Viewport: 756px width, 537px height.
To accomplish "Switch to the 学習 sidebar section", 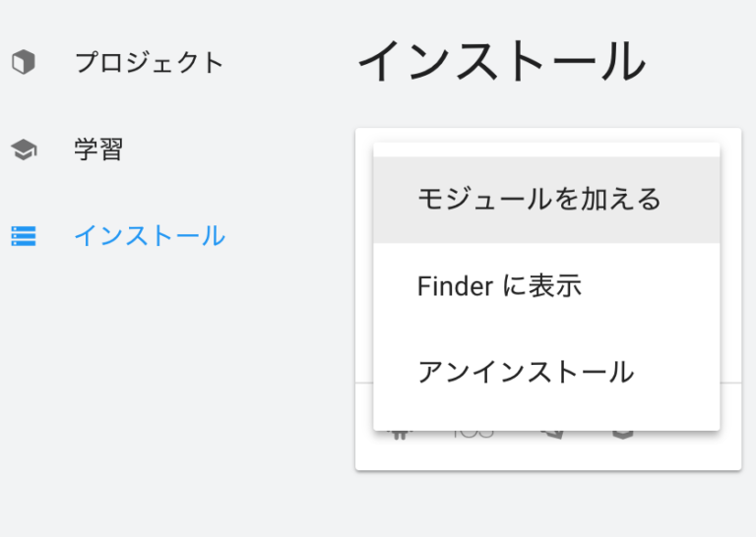I will [x=98, y=149].
